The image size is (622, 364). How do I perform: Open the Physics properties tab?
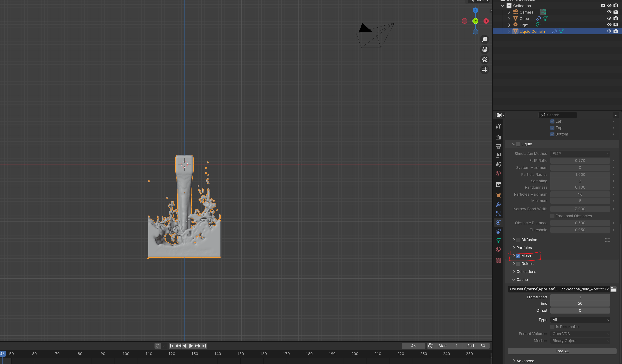[498, 222]
